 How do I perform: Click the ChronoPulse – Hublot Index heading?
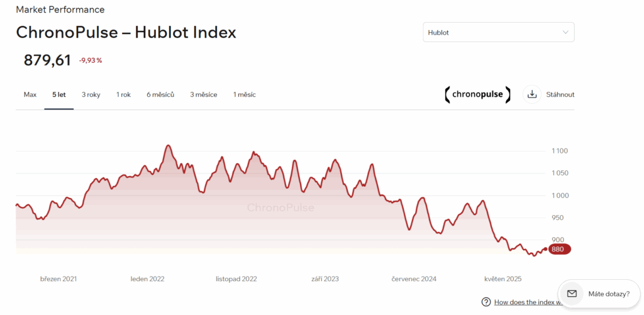click(126, 32)
